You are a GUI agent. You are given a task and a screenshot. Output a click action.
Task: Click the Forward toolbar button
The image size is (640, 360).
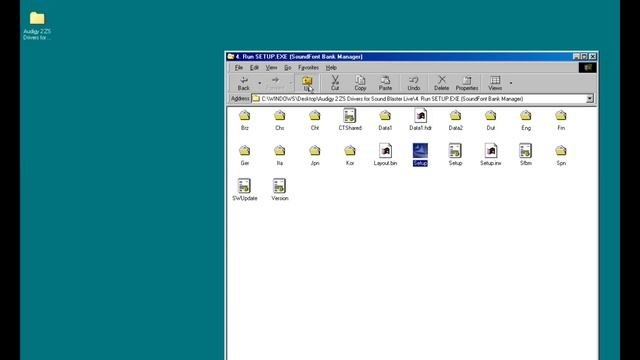pos(276,83)
